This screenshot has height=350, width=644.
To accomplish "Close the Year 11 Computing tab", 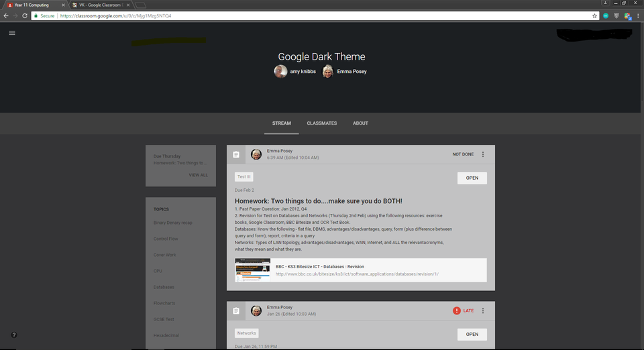I will (x=63, y=5).
